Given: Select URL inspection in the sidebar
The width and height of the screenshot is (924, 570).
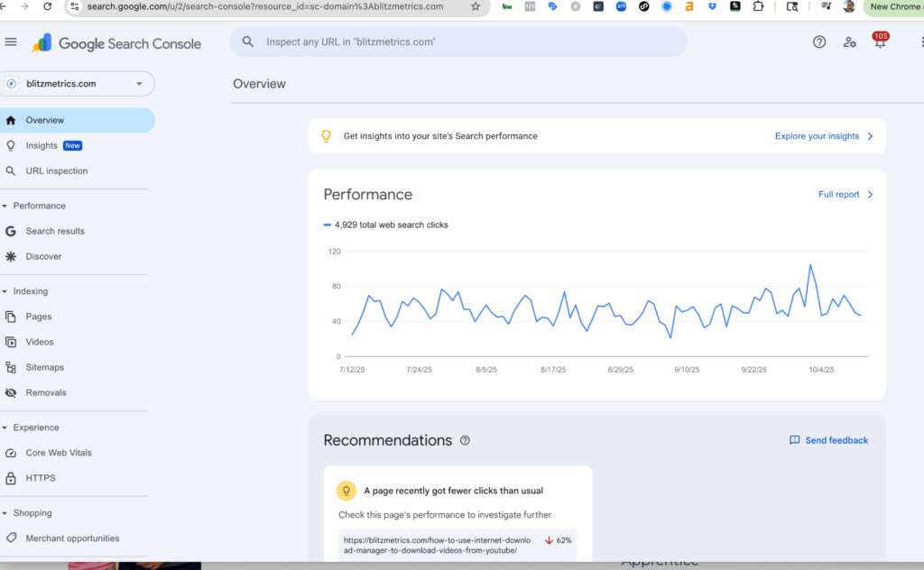Looking at the screenshot, I should 57,170.
